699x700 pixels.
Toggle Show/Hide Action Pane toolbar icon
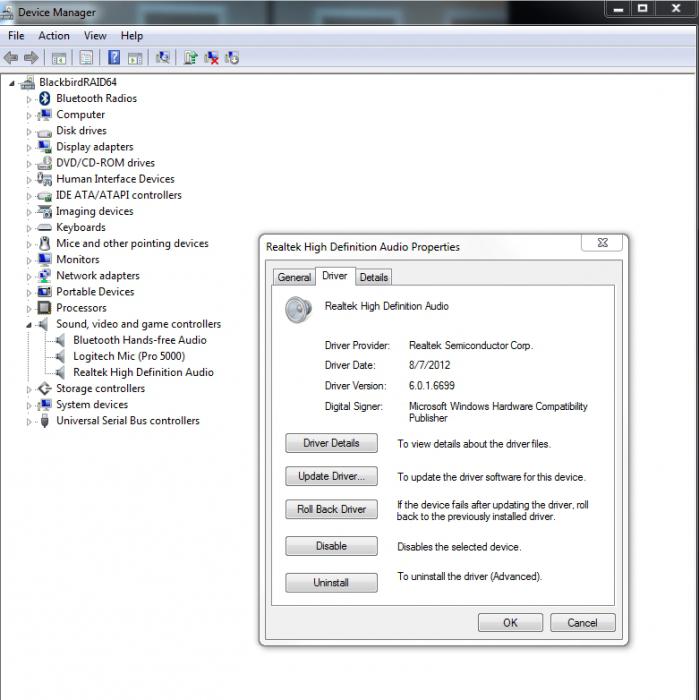click(135, 58)
